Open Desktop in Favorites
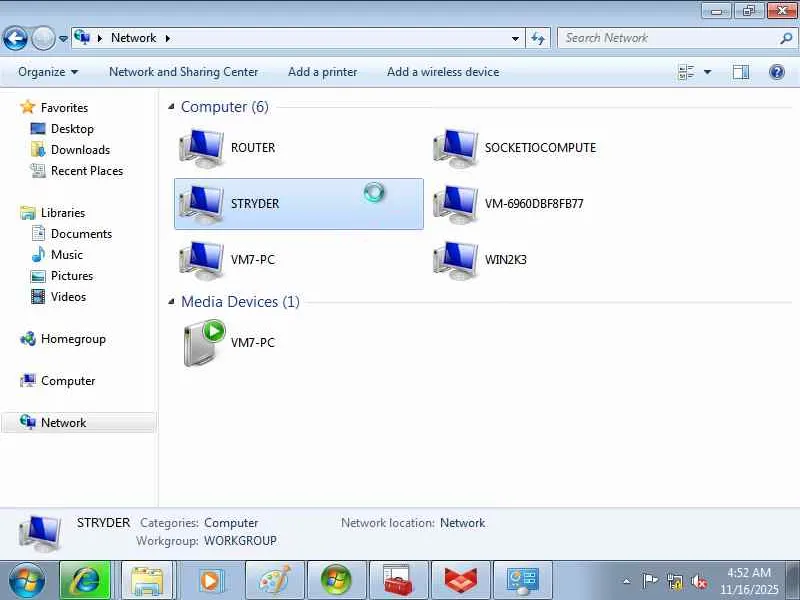Screen dimensions: 800x600 click(72, 129)
